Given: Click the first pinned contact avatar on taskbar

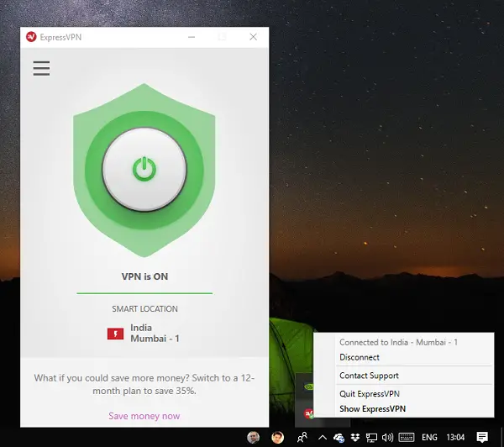Looking at the screenshot, I should 254,438.
